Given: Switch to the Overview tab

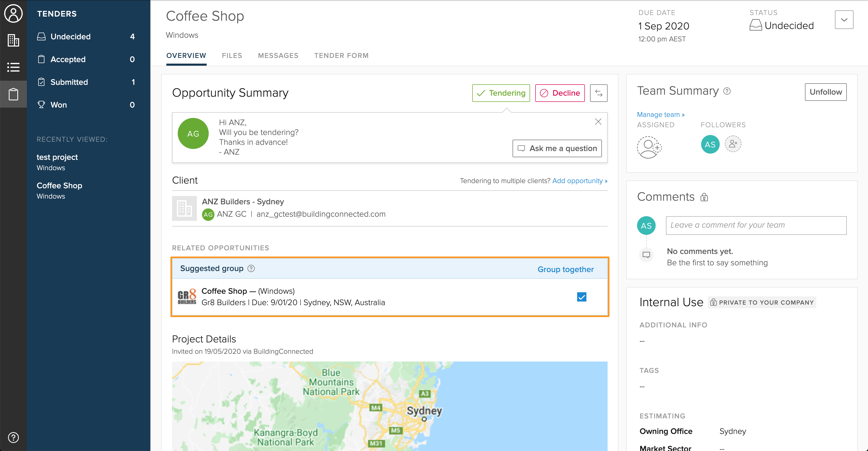Looking at the screenshot, I should click(186, 56).
